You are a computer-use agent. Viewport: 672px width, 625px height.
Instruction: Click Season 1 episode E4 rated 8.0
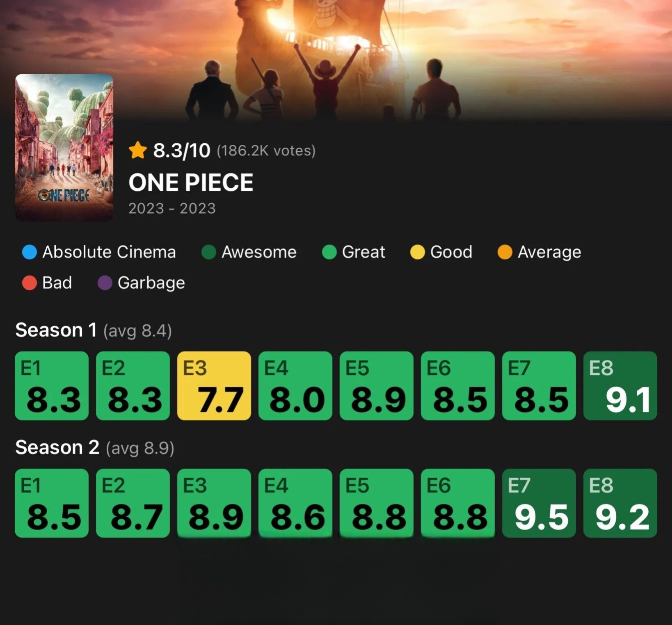(x=295, y=385)
